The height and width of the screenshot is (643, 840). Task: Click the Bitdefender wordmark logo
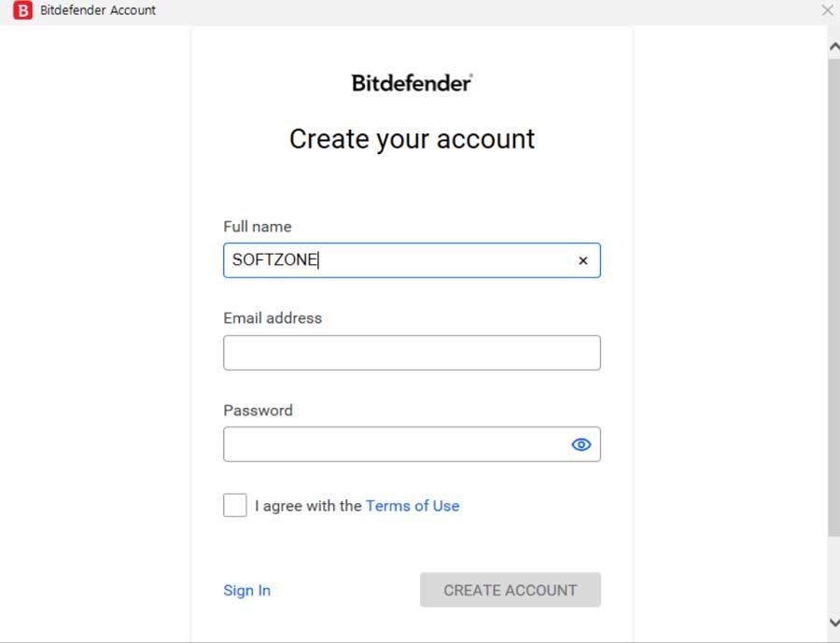[412, 82]
